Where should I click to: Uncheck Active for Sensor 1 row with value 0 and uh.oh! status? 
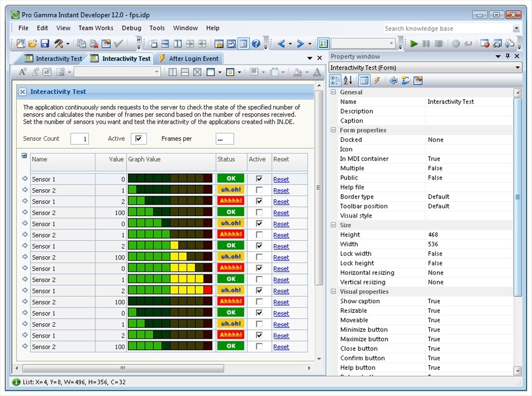(x=259, y=223)
